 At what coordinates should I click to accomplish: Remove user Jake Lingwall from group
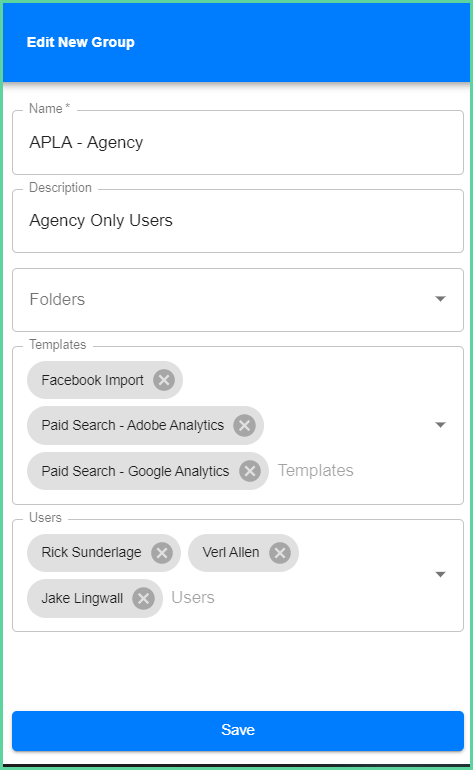(x=143, y=599)
